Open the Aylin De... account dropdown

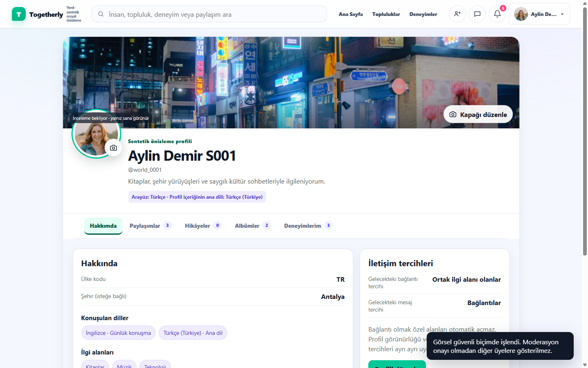pyautogui.click(x=539, y=14)
